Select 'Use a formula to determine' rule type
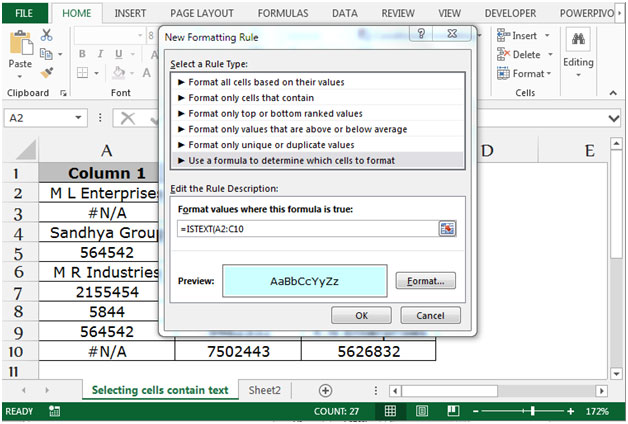 pyautogui.click(x=317, y=161)
